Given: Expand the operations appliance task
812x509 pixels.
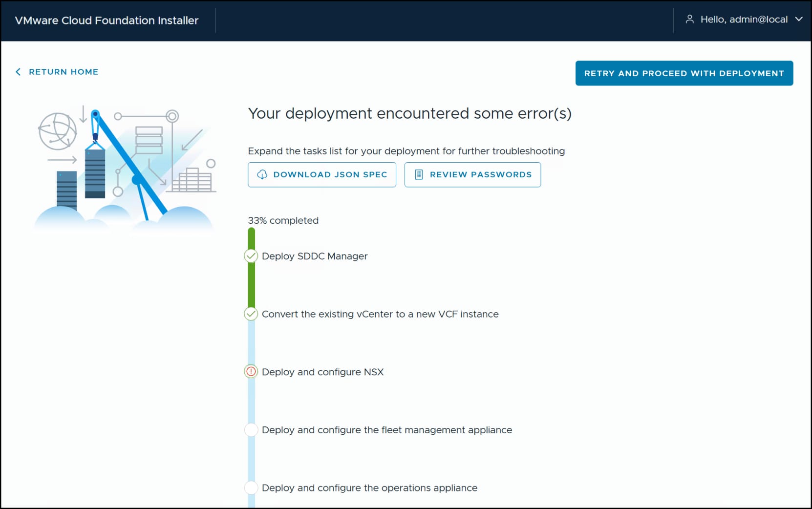Looking at the screenshot, I should 369,488.
